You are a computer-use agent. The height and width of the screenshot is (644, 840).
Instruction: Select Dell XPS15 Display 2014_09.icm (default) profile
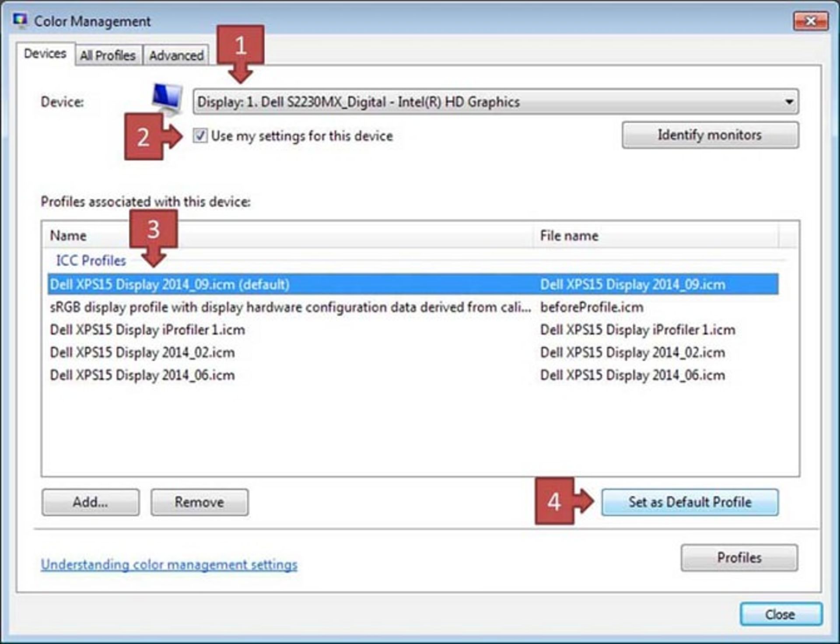(x=413, y=285)
